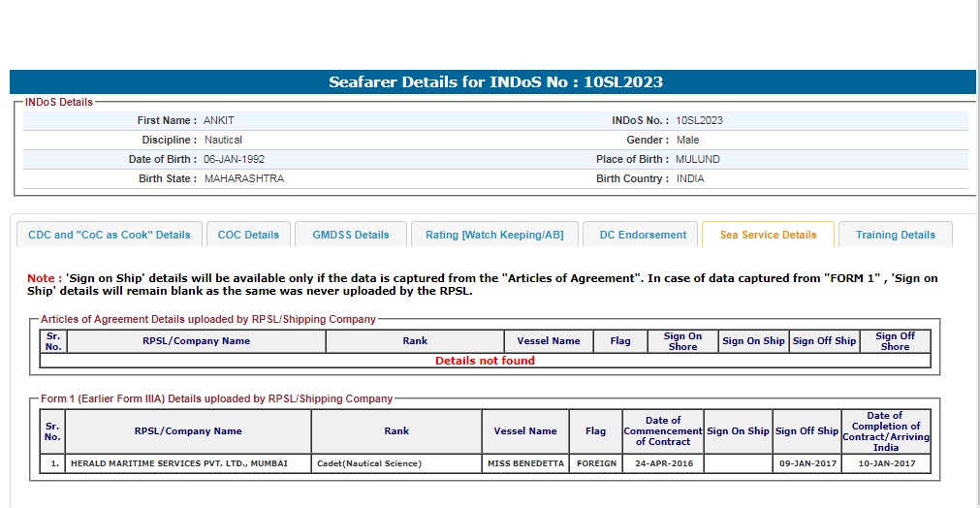Click the red "Details not found" message
The height and width of the screenshot is (508, 980).
(485, 361)
